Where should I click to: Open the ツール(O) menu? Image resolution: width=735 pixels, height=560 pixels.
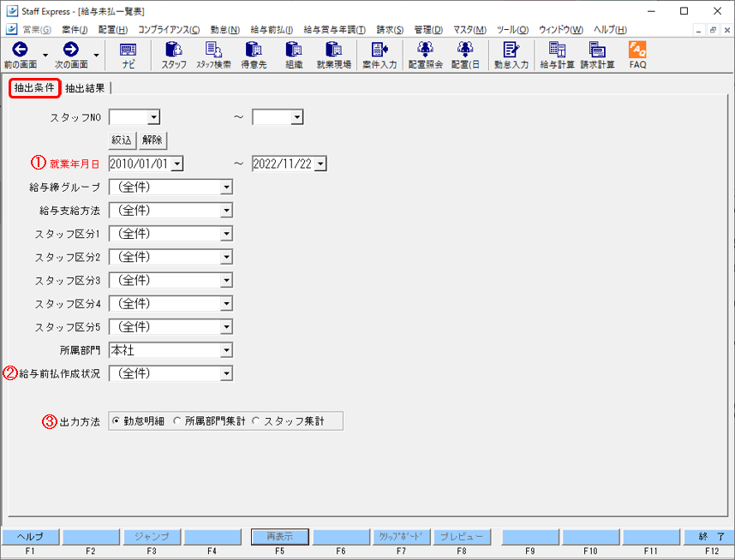point(512,29)
